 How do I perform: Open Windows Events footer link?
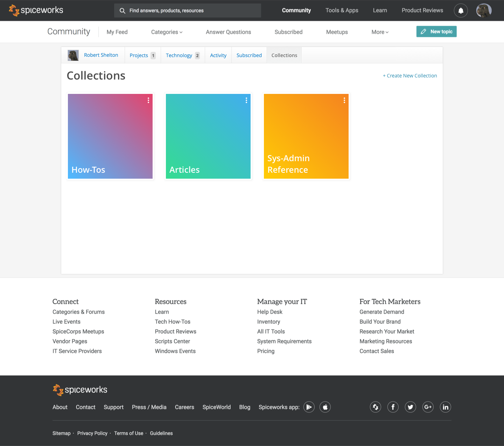[175, 351]
